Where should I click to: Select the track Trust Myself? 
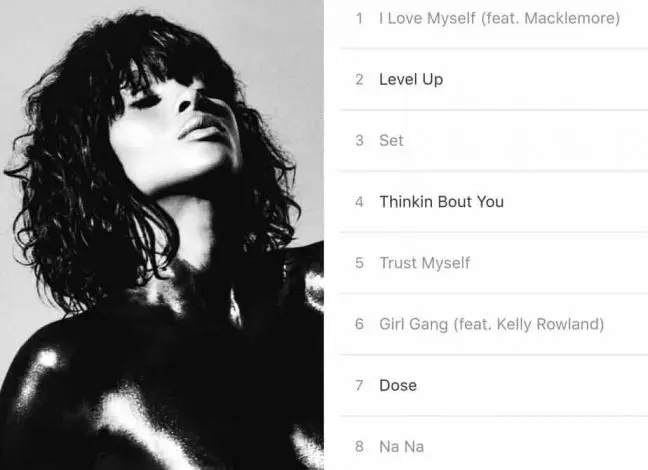click(x=424, y=263)
